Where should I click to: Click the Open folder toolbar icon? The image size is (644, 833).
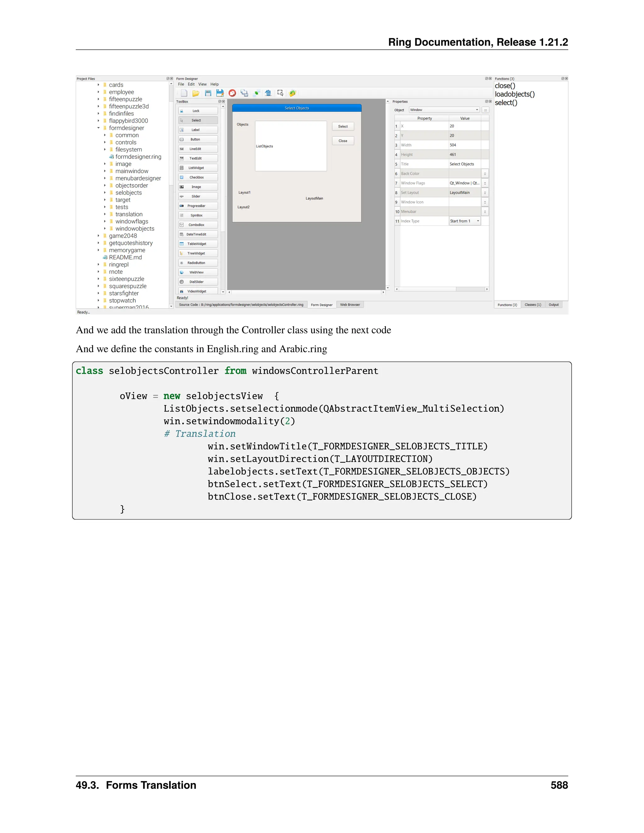(x=196, y=93)
